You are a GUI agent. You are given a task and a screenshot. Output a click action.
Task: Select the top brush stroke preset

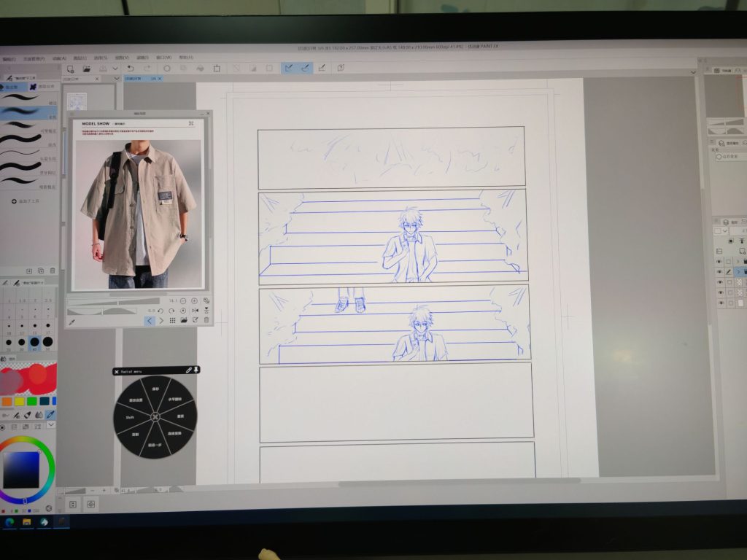pyautogui.click(x=28, y=98)
